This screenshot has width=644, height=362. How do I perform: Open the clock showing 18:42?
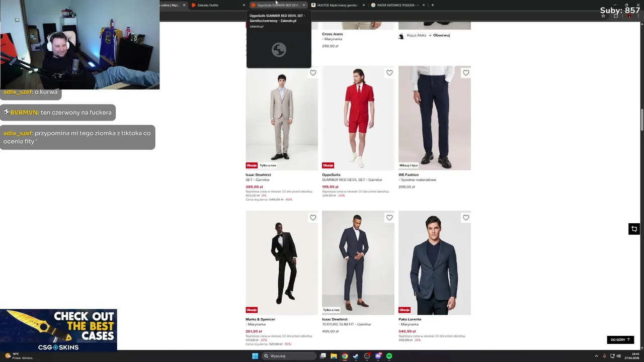tap(633, 356)
